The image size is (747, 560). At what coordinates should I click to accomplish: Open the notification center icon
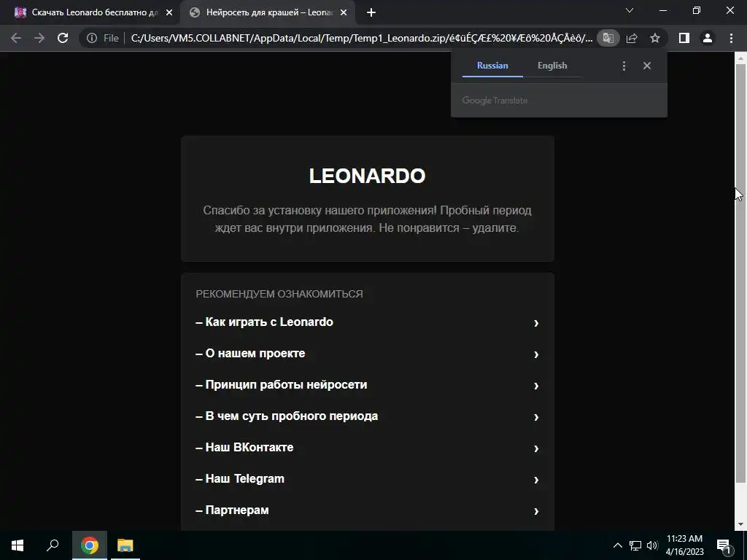(x=724, y=545)
